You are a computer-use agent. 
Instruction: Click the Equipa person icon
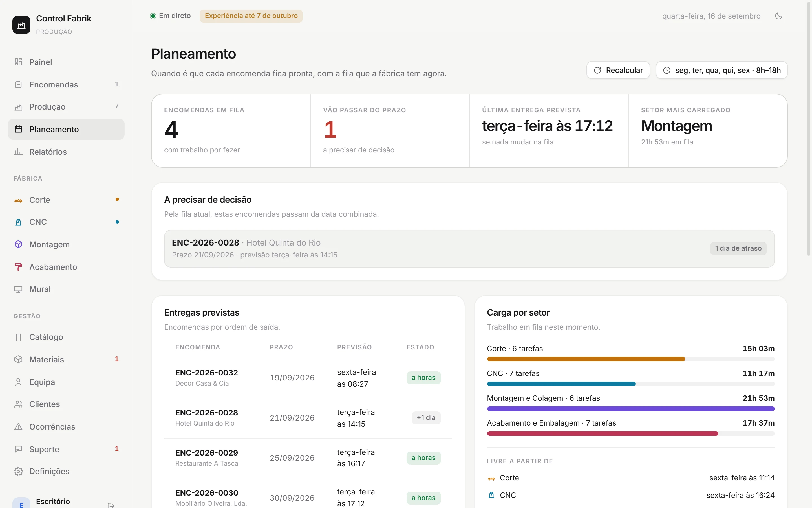pyautogui.click(x=18, y=382)
